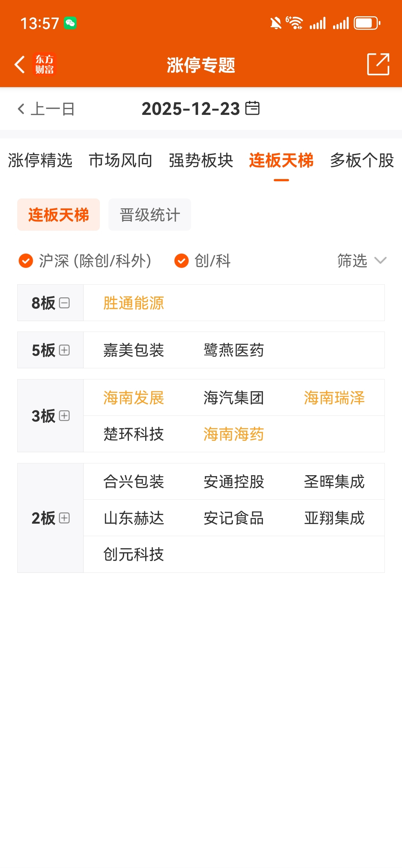Tap the back arrow in header
402x868 pixels.
click(x=19, y=64)
